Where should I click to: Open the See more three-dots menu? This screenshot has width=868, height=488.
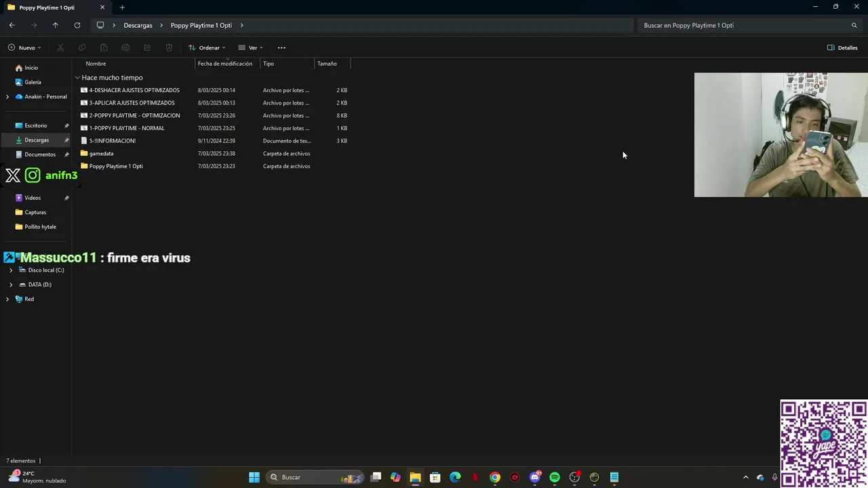(x=281, y=47)
